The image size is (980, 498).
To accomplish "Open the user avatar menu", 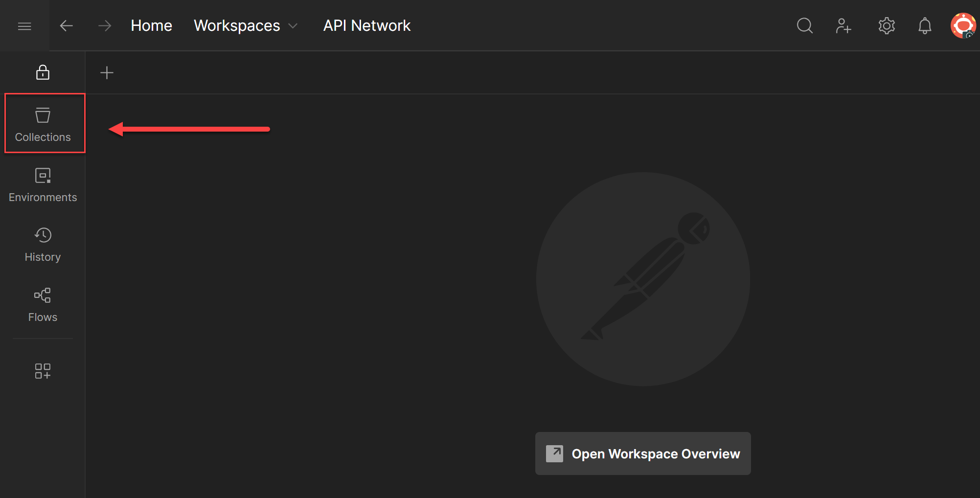I will (963, 25).
